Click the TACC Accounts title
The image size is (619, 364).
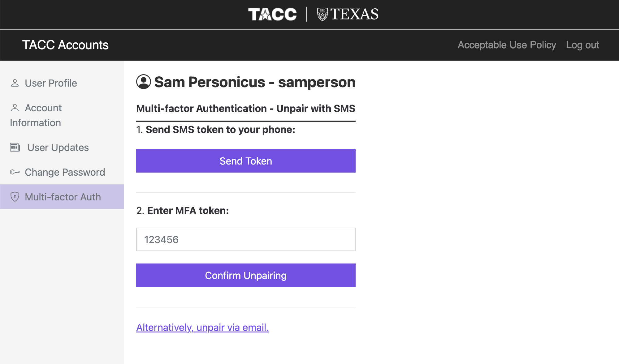coord(65,45)
